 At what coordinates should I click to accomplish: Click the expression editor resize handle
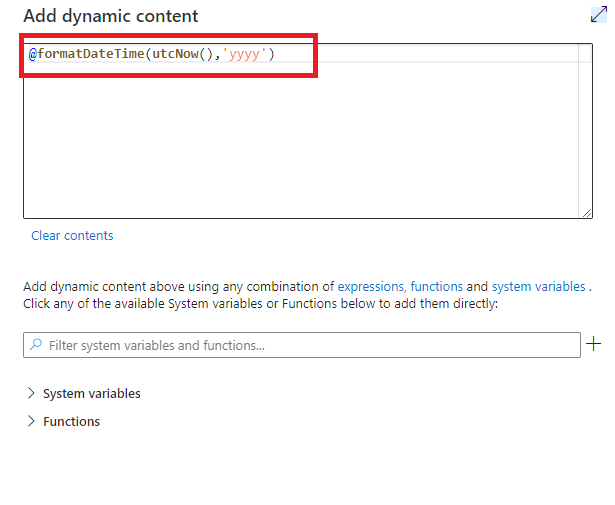[x=587, y=212]
